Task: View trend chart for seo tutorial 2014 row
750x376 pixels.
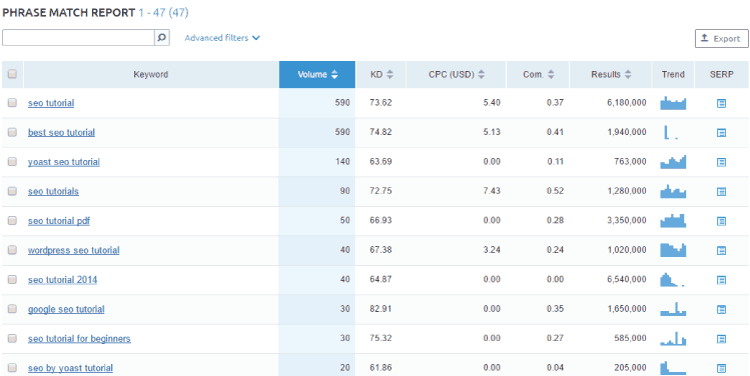Action: point(673,279)
